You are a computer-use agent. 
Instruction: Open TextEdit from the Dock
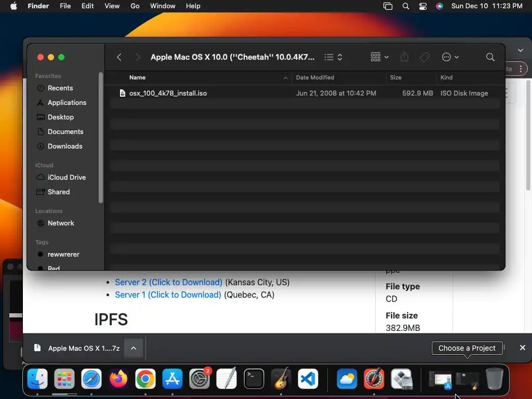tap(227, 379)
